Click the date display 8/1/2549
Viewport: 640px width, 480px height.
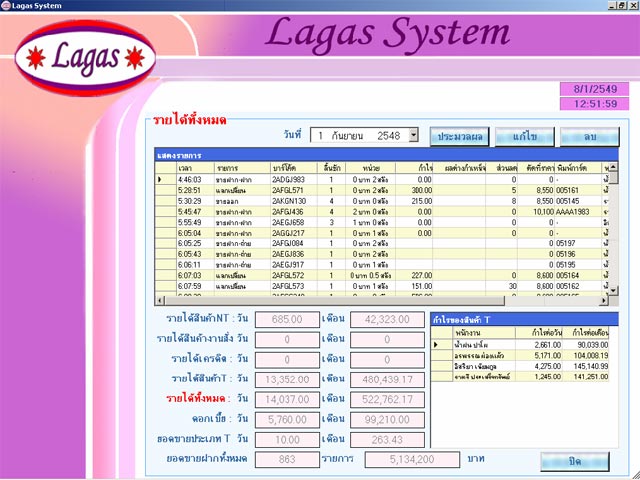click(x=594, y=89)
